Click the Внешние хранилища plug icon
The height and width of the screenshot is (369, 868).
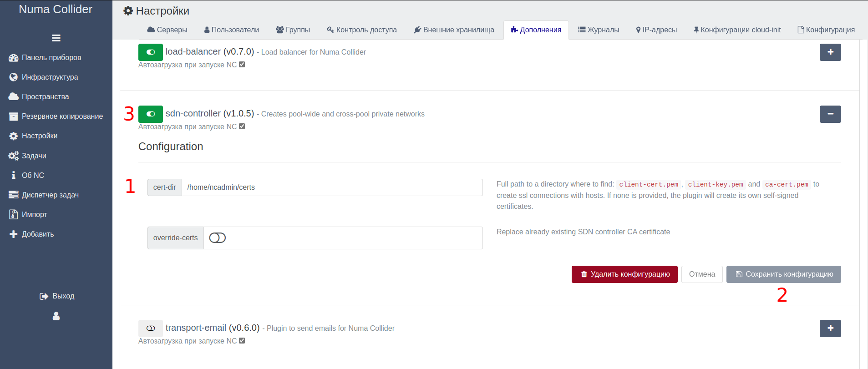pos(417,30)
